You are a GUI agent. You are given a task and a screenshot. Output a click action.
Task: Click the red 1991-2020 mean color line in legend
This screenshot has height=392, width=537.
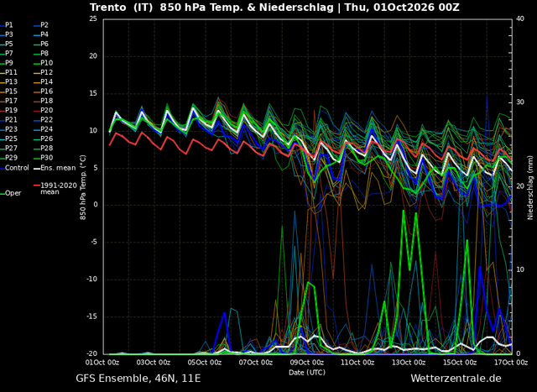(37, 186)
